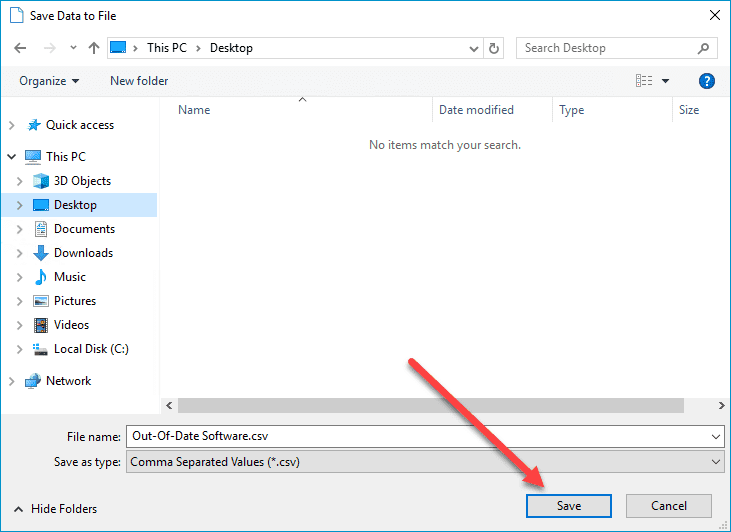Change your view icon button
The height and width of the screenshot is (532, 731).
point(644,81)
